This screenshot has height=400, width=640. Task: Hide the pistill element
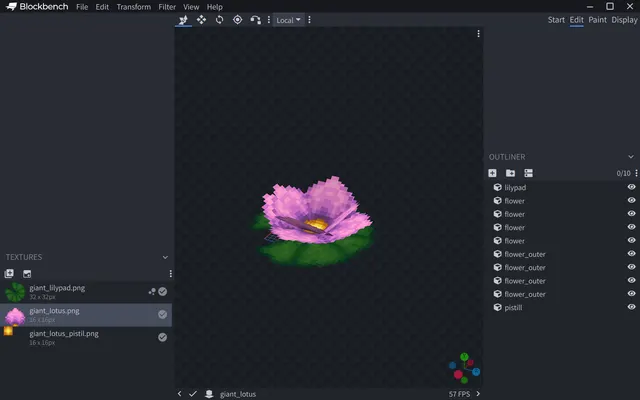click(631, 307)
